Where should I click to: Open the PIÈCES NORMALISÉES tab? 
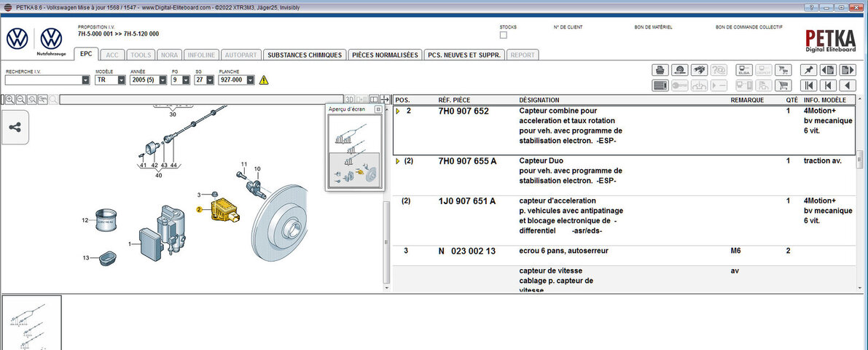coord(386,55)
